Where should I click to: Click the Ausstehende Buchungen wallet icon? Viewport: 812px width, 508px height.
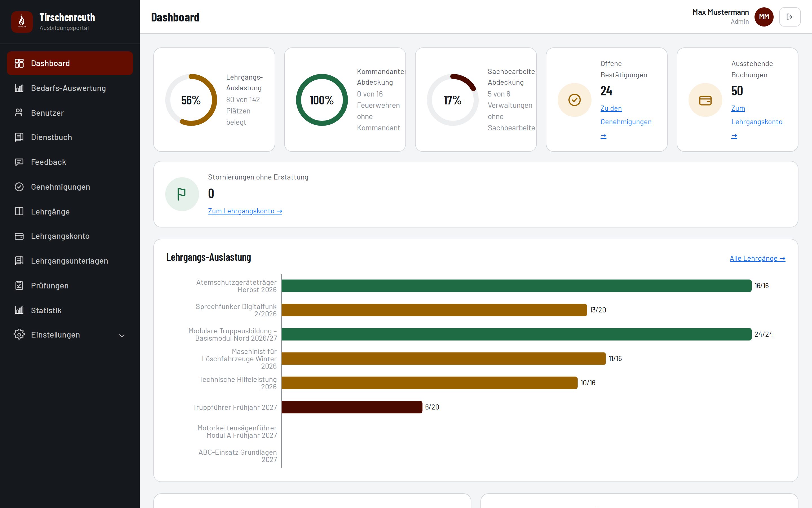pos(705,100)
